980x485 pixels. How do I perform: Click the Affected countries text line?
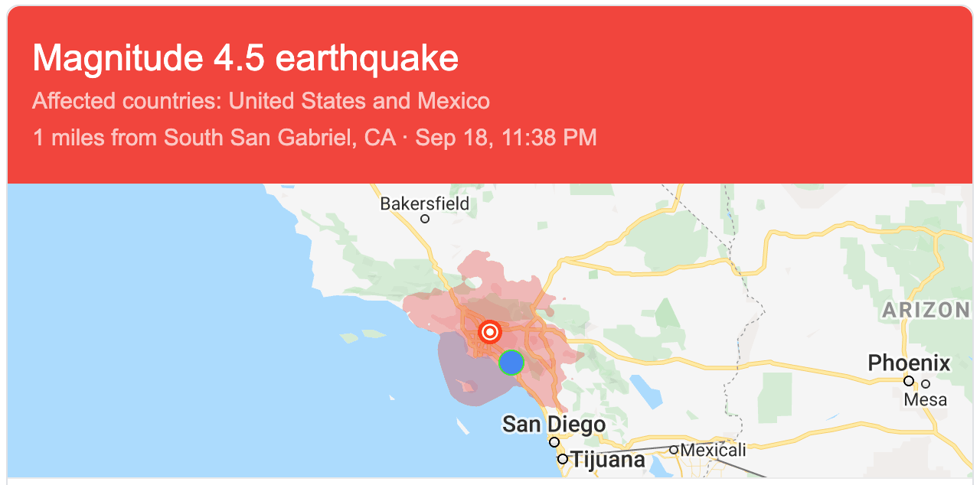tap(261, 101)
